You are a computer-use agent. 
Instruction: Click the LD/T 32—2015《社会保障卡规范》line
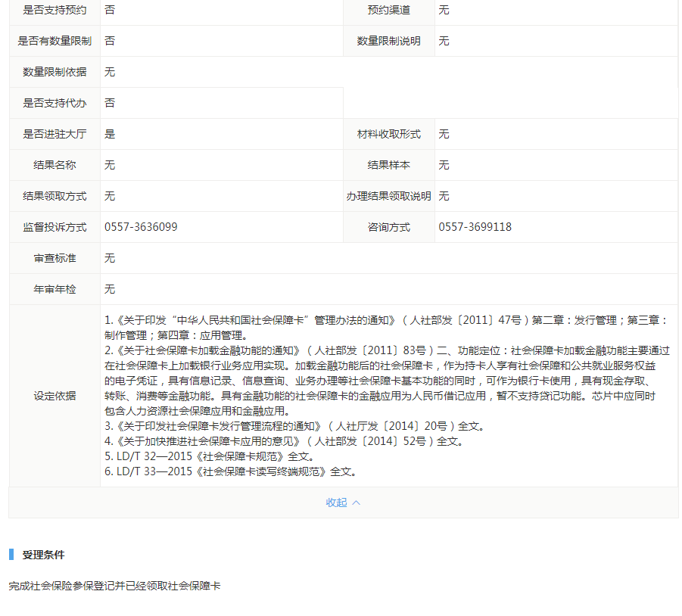209,457
